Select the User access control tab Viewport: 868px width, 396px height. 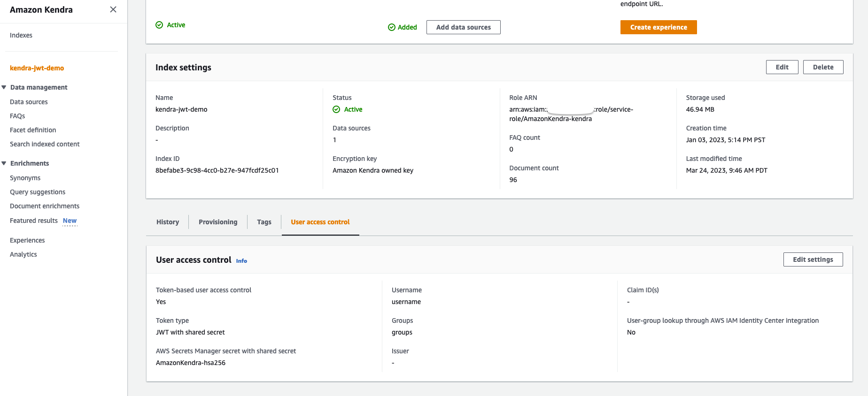(320, 222)
